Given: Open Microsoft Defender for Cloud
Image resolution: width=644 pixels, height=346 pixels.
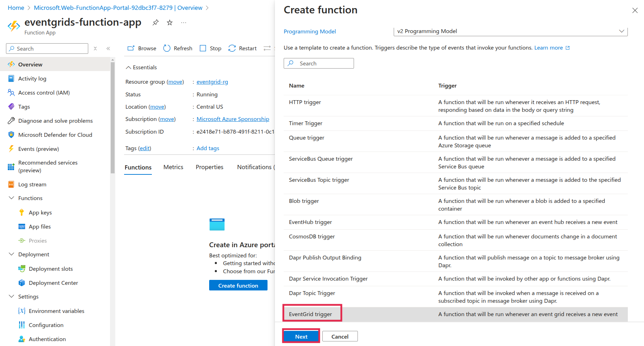Looking at the screenshot, I should [55, 135].
